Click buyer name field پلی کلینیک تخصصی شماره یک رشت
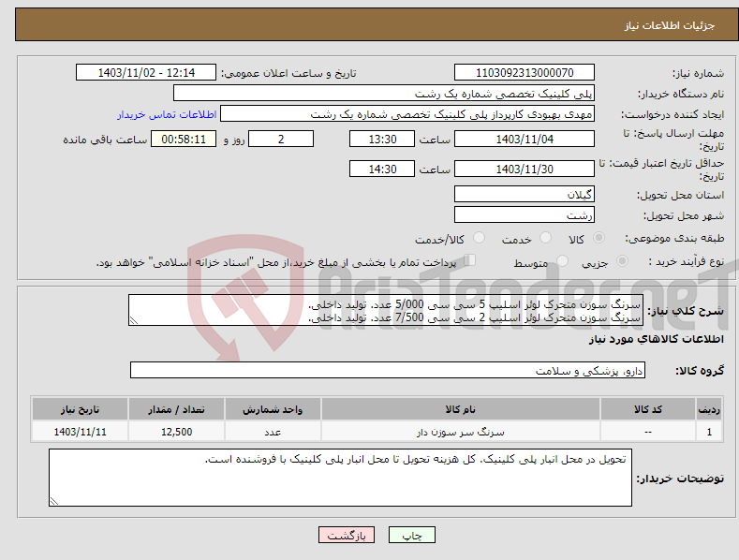739x560 pixels. pyautogui.click(x=384, y=94)
